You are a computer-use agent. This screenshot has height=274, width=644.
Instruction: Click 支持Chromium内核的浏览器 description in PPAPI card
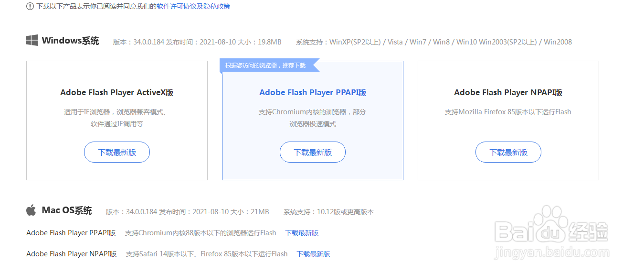tap(313, 118)
